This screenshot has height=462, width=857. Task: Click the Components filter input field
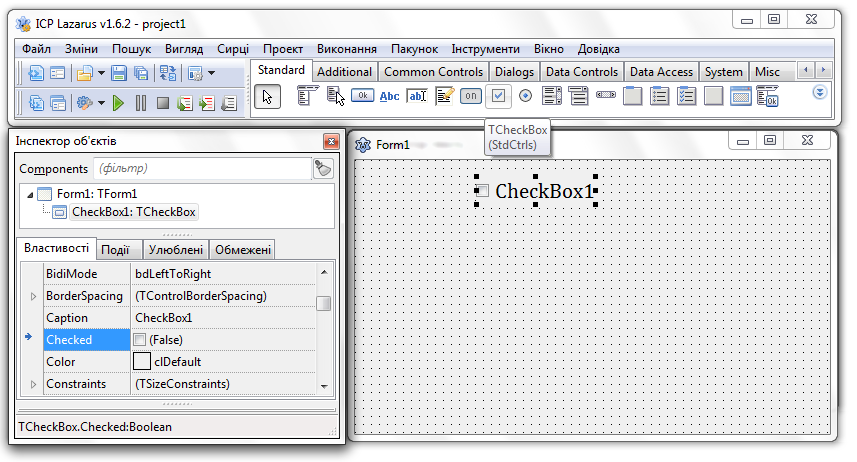(x=200, y=169)
